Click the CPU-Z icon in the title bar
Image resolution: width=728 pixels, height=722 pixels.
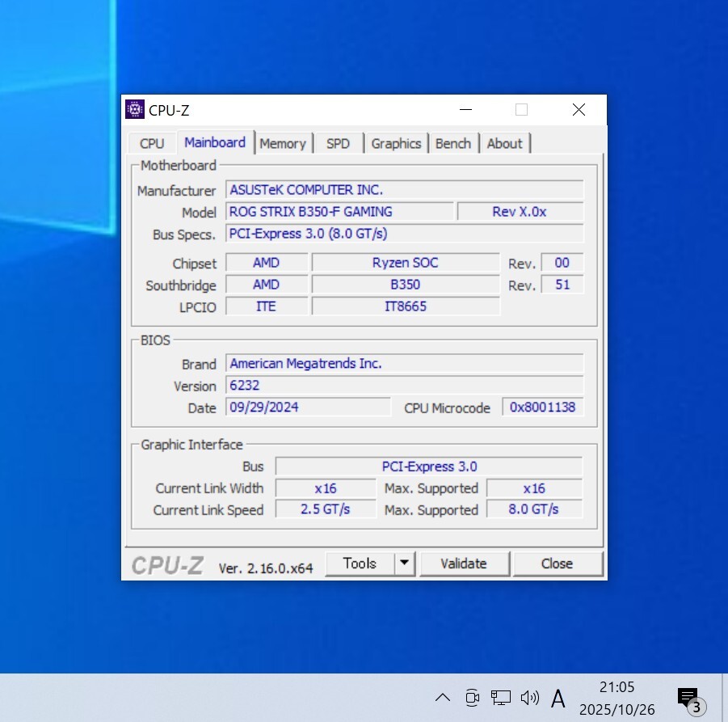(135, 110)
